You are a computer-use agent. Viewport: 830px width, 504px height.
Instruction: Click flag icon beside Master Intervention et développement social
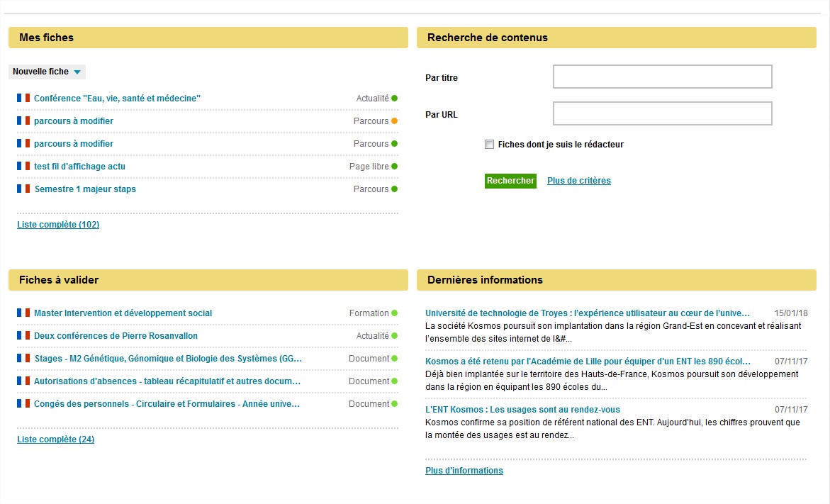click(x=23, y=313)
